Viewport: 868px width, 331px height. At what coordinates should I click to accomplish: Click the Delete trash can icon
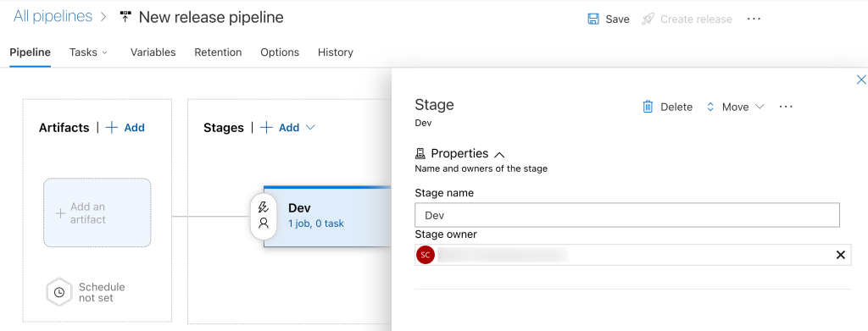point(648,107)
